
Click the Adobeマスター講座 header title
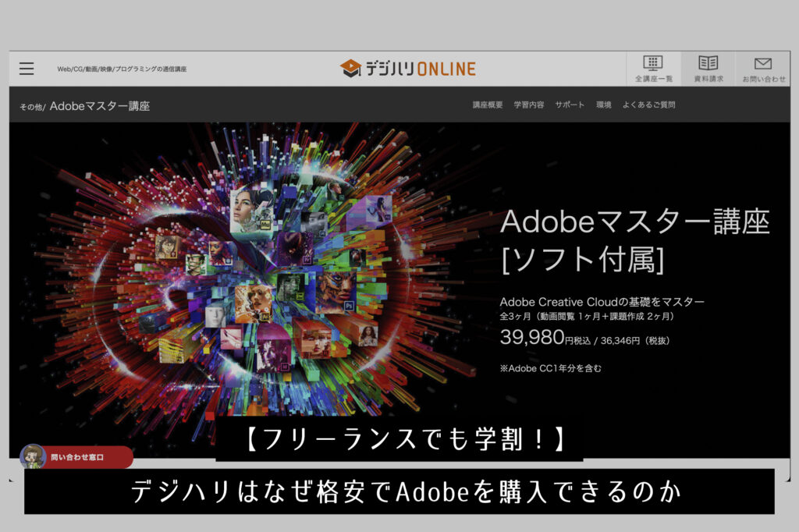point(100,106)
